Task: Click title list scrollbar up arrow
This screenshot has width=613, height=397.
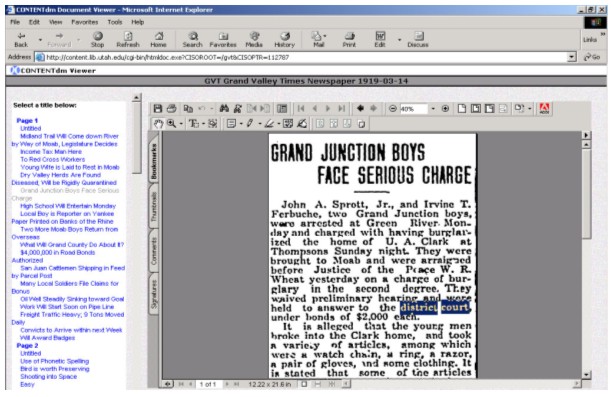Action: pyautogui.click(x=136, y=97)
